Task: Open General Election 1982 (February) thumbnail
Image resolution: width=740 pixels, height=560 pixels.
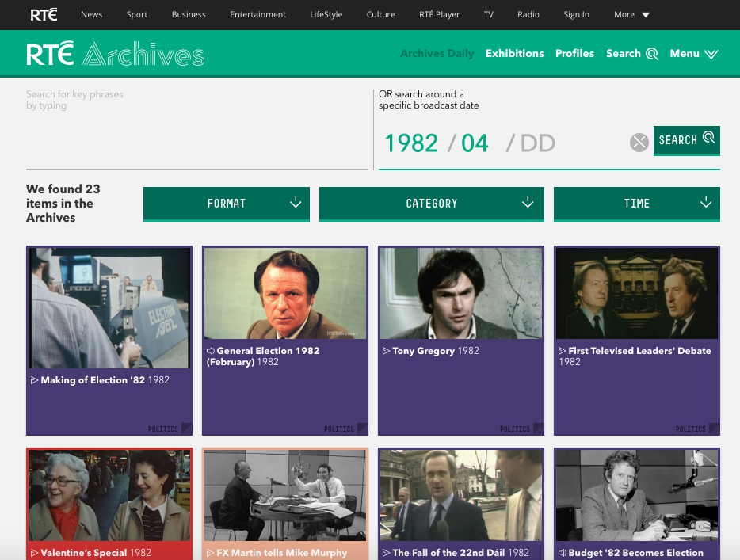Action: (285, 293)
